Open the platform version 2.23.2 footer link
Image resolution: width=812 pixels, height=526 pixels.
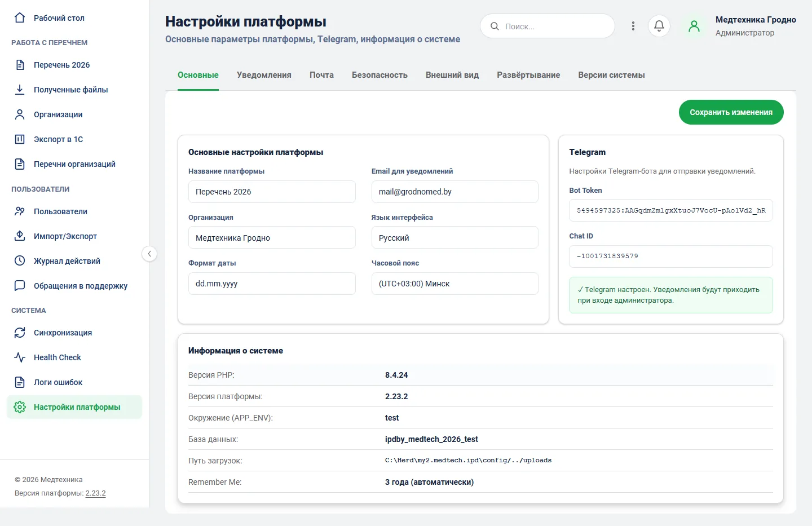pyautogui.click(x=95, y=493)
